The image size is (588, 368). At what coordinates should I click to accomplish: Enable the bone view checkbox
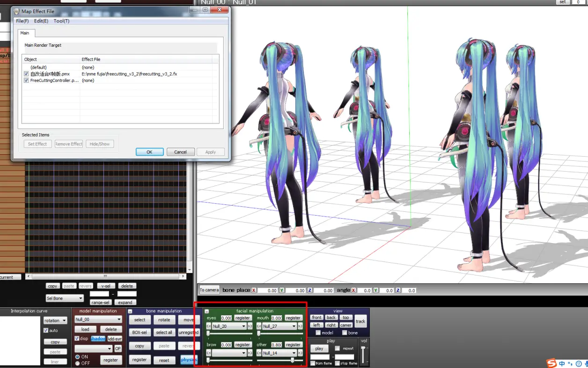[345, 333]
